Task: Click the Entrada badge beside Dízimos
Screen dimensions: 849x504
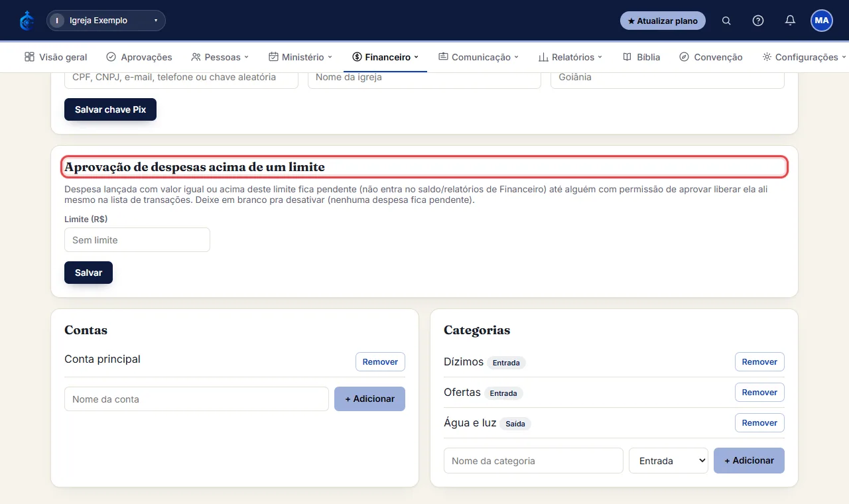Action: point(506,363)
